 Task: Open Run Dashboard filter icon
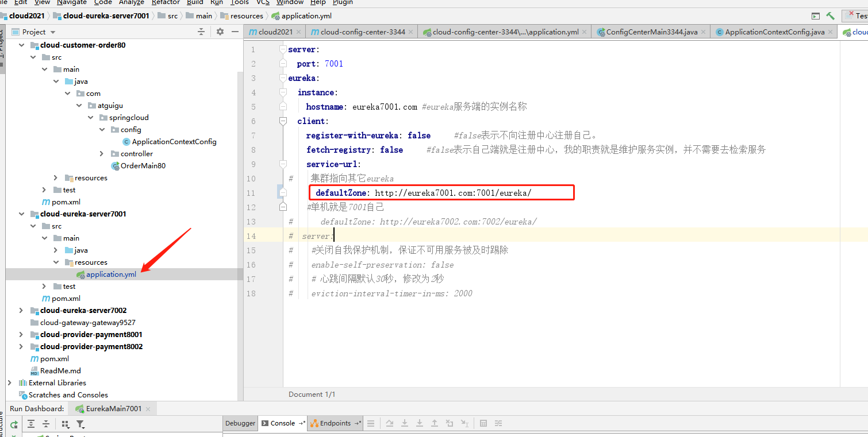pyautogui.click(x=80, y=424)
